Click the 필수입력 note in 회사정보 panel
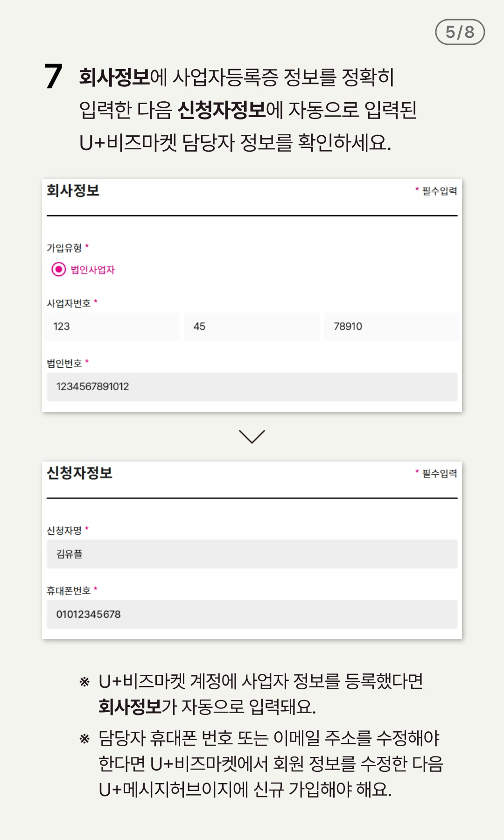The width and height of the screenshot is (504, 840). click(x=440, y=191)
